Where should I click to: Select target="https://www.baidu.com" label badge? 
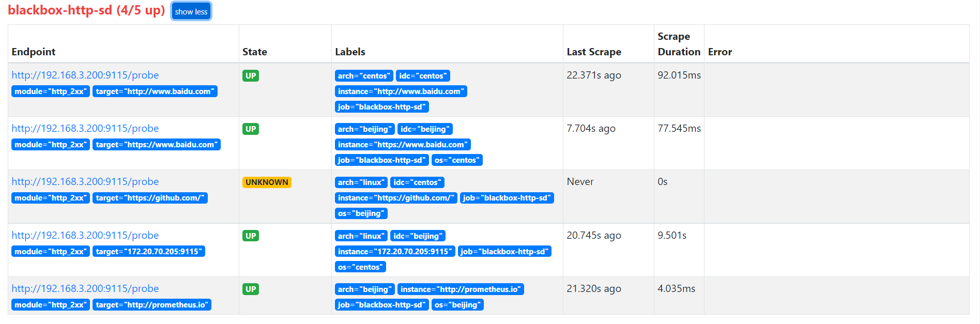coord(157,145)
